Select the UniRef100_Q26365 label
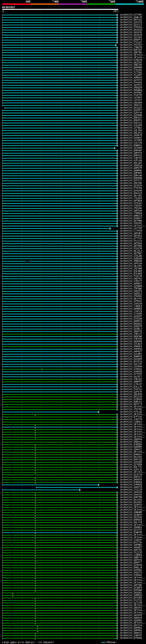 131,462
